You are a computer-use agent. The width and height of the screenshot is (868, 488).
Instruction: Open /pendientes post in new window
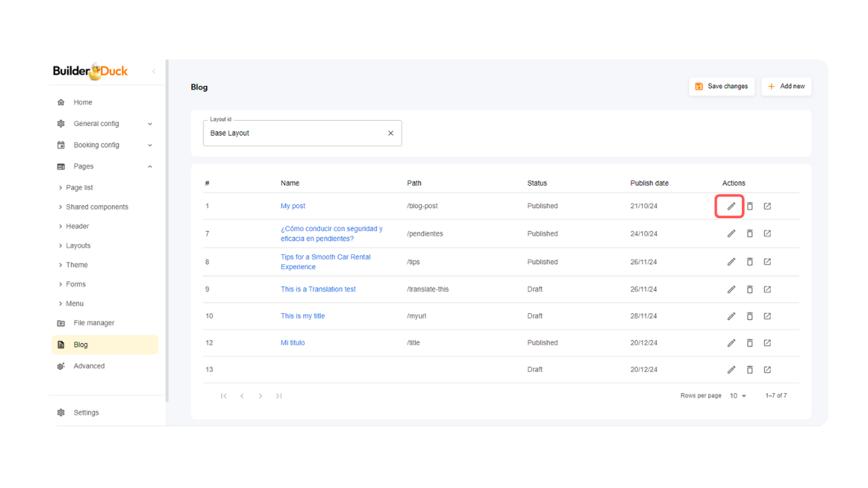(767, 234)
